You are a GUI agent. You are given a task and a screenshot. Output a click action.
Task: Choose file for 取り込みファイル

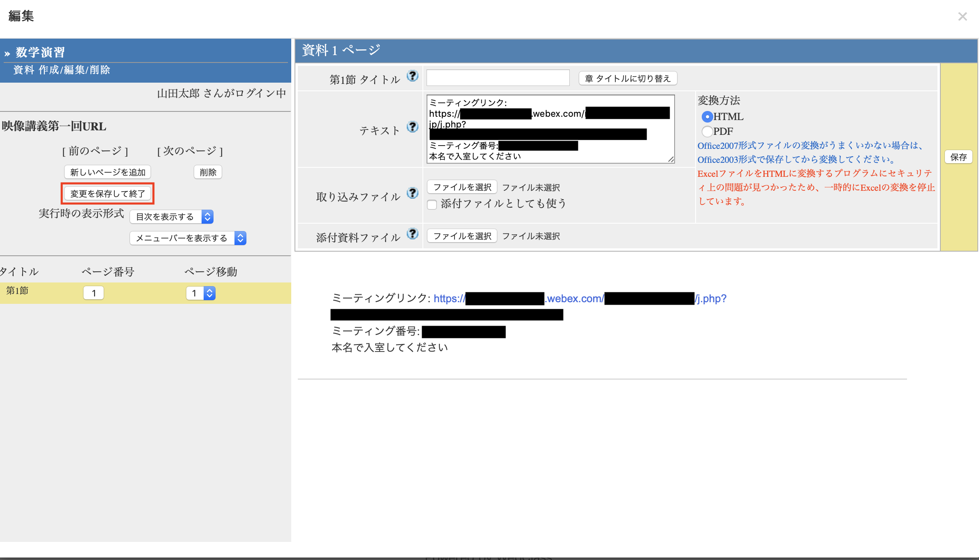(462, 187)
